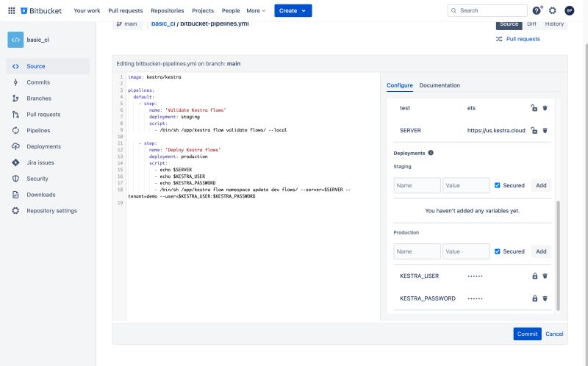
Task: Delete the SERVER variable with trash icon
Action: (x=545, y=131)
